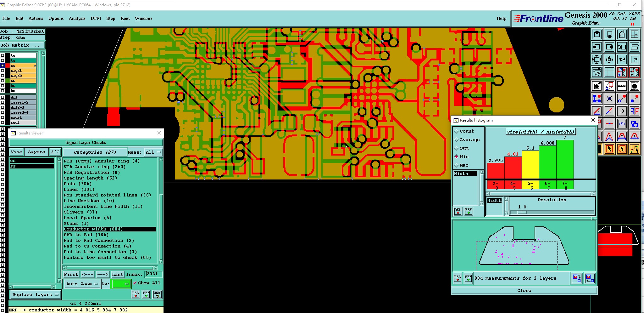
Task: Click the 1:2 zoom scale icon
Action: pos(622,60)
